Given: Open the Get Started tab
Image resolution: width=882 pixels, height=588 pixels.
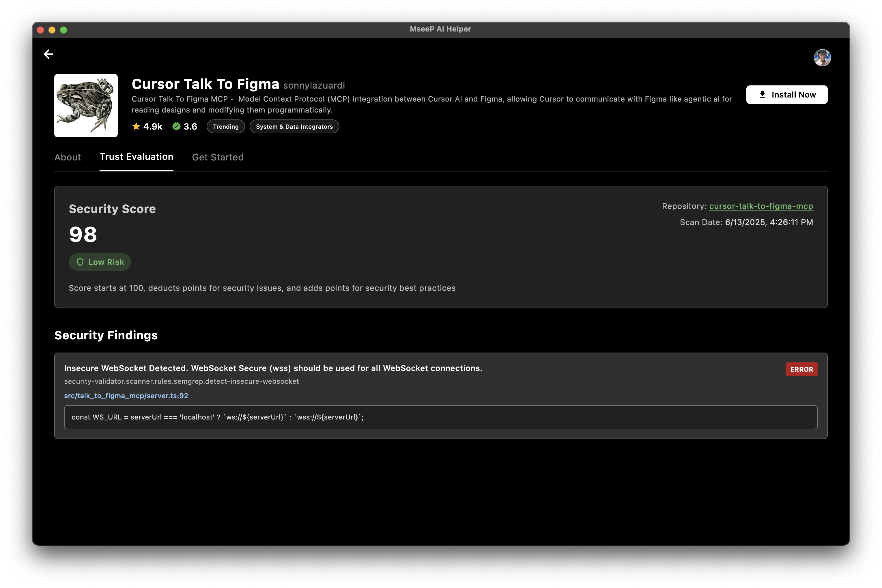Looking at the screenshot, I should coord(218,157).
